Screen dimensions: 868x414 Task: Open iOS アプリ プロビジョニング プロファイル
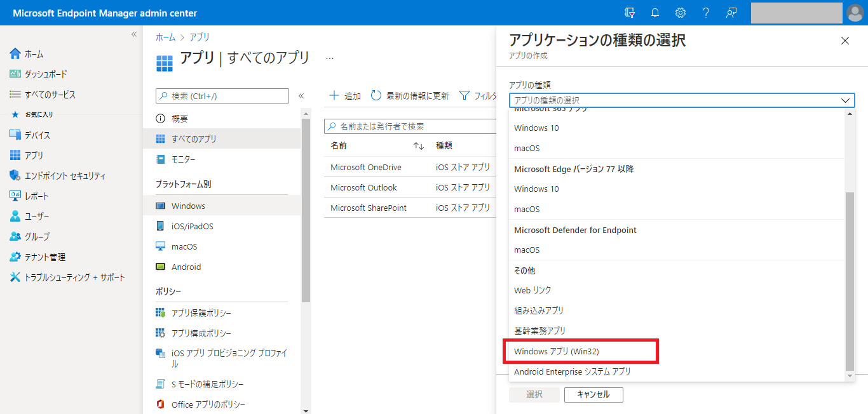tap(222, 359)
